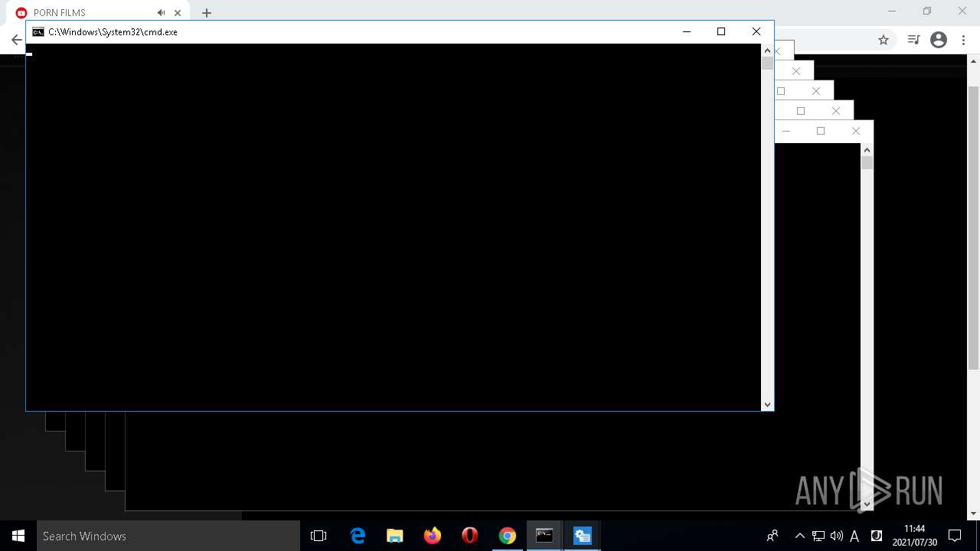Maximize the fifth background cmd window
This screenshot has height=551, width=980.
821,131
